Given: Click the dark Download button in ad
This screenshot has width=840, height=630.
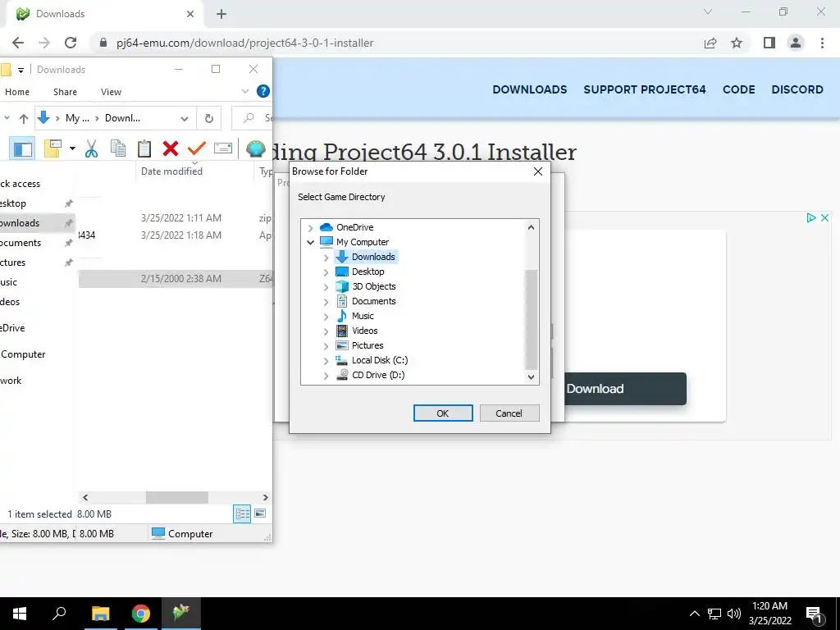Looking at the screenshot, I should pyautogui.click(x=625, y=388).
